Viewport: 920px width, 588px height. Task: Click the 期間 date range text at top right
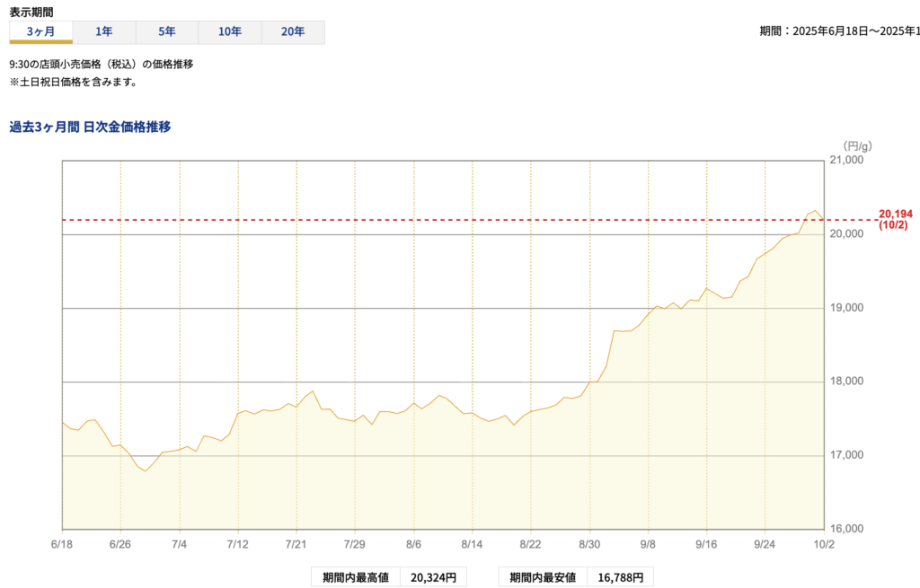[839, 31]
